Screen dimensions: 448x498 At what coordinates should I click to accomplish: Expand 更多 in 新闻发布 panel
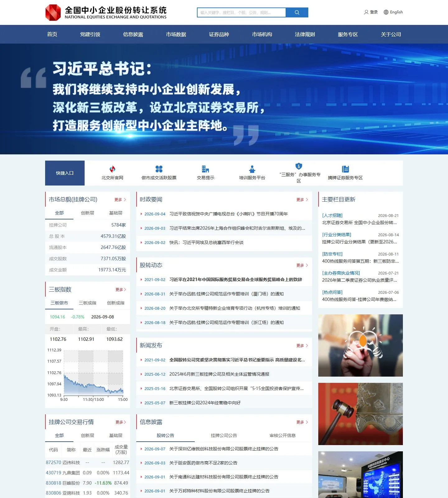click(302, 345)
